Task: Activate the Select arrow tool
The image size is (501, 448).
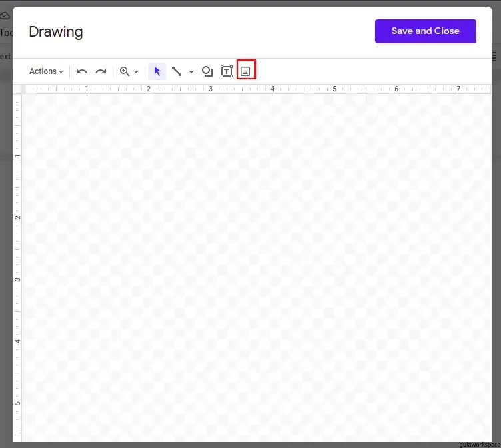Action: point(157,71)
